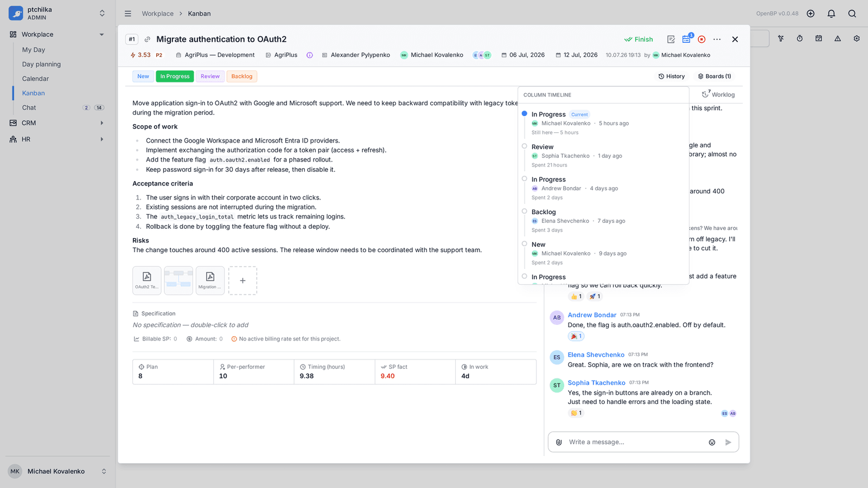Click the info icon next to AgriPlus
Screen dimensions: 868x488
pos(310,55)
